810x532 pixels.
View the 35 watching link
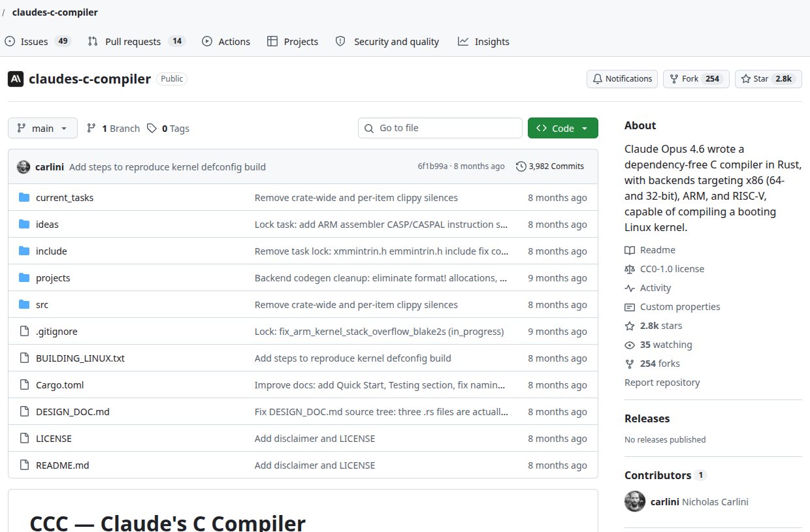pyautogui.click(x=658, y=345)
